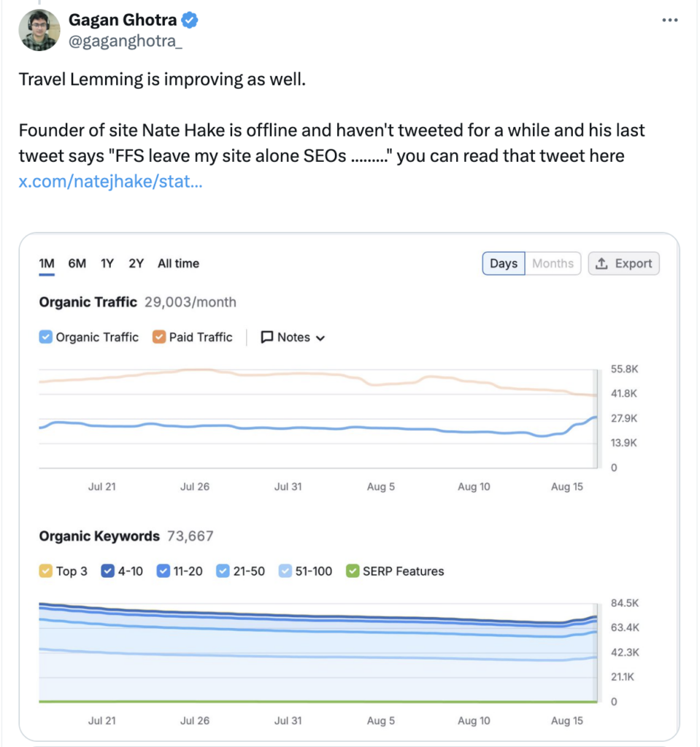The width and height of the screenshot is (700, 747).
Task: Click the Notes speech bubble icon
Action: pyautogui.click(x=267, y=337)
